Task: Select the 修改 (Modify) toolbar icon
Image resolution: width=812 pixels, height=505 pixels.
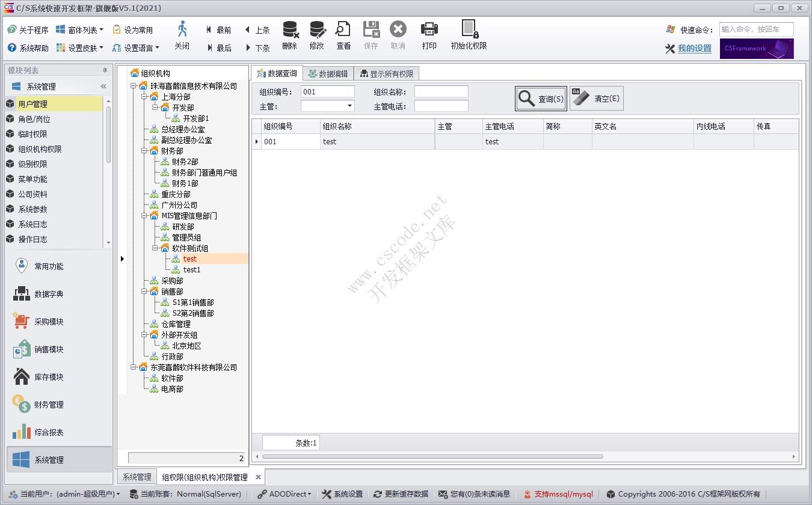Action: 316,35
